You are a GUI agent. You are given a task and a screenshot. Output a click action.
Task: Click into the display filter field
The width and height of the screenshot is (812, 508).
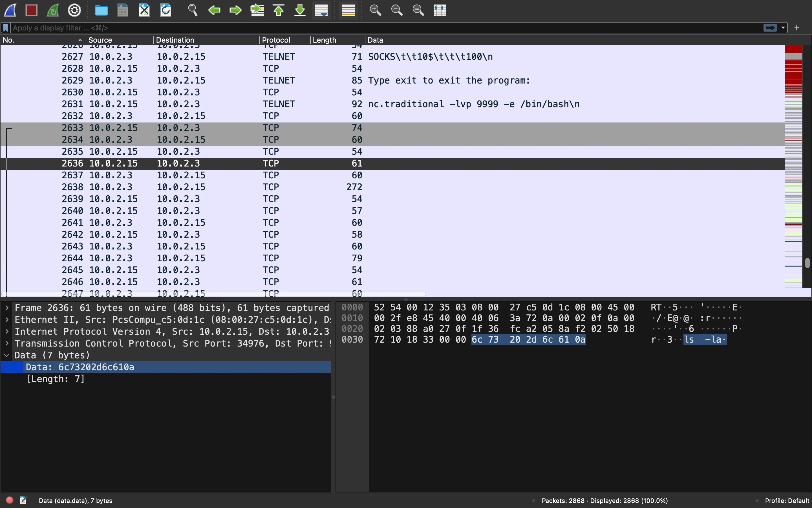pyautogui.click(x=386, y=28)
